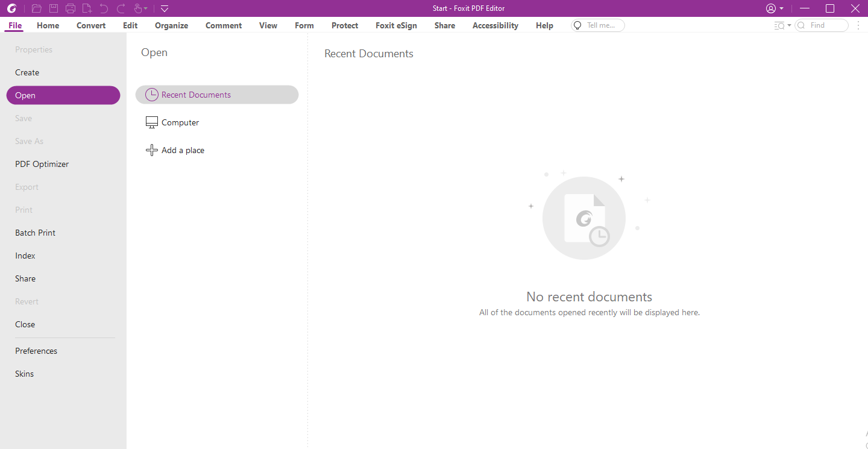868x449 pixels.
Task: Click the new blank PDF page icon
Action: pos(87,8)
